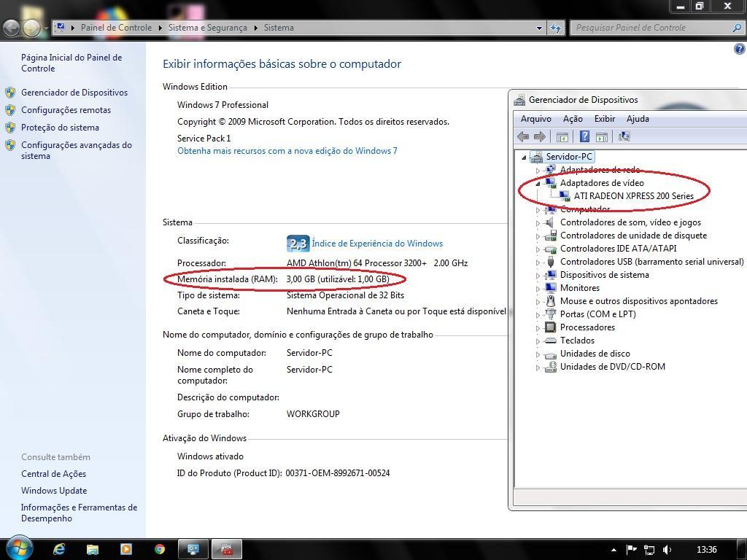Click Índice de Experiência do Windows link
The width and height of the screenshot is (747, 560).
377,244
